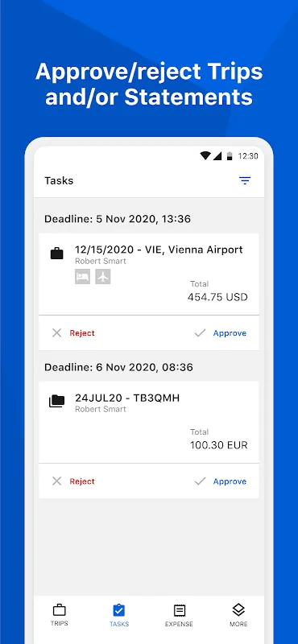Reject the 12/15/2020 Vienna Airport trip
Image resolution: width=298 pixels, height=644 pixels.
(82, 333)
